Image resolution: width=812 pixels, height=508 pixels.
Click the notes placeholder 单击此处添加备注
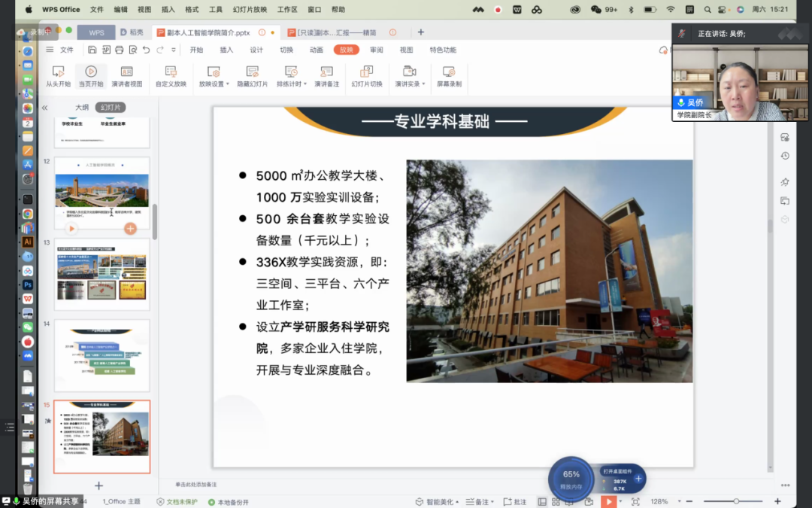(195, 485)
